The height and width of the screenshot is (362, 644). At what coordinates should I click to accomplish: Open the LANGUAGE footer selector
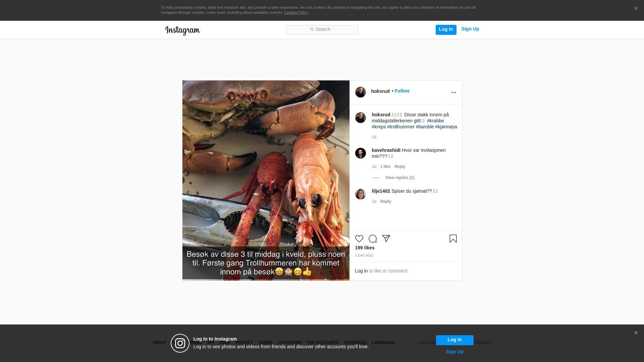point(383,343)
